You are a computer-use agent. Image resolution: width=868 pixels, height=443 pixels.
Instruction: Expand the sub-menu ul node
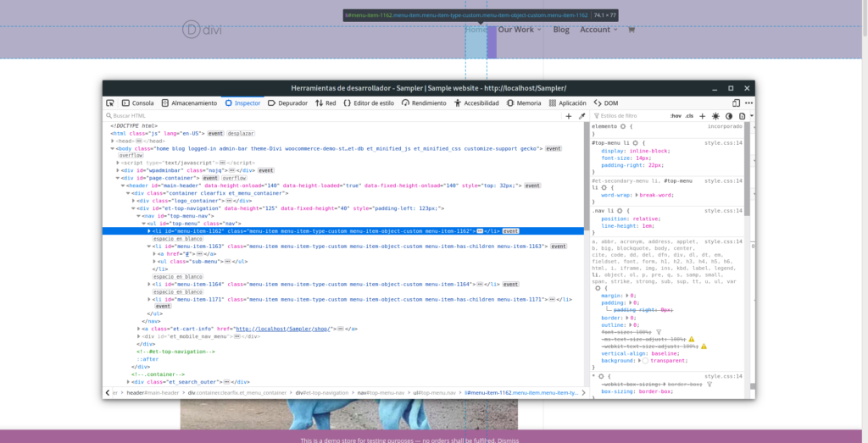[x=154, y=261]
